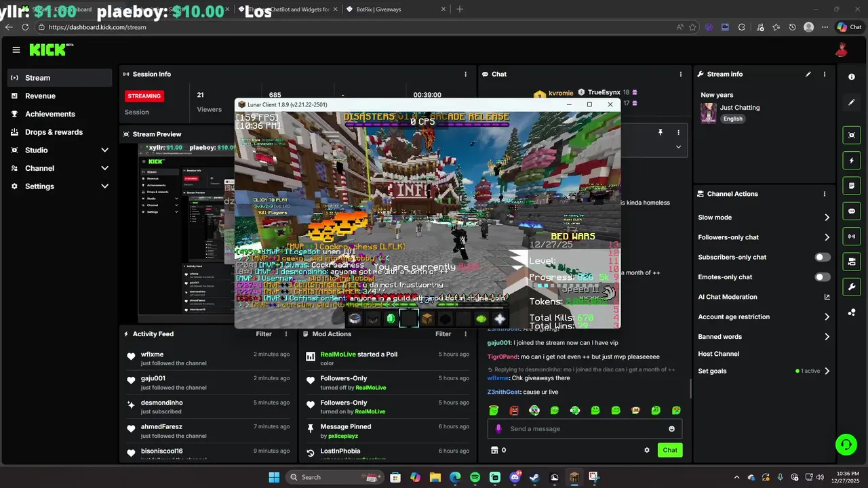Open the emoji picker in the message box
Viewport: 868px width, 488px height.
[672, 429]
